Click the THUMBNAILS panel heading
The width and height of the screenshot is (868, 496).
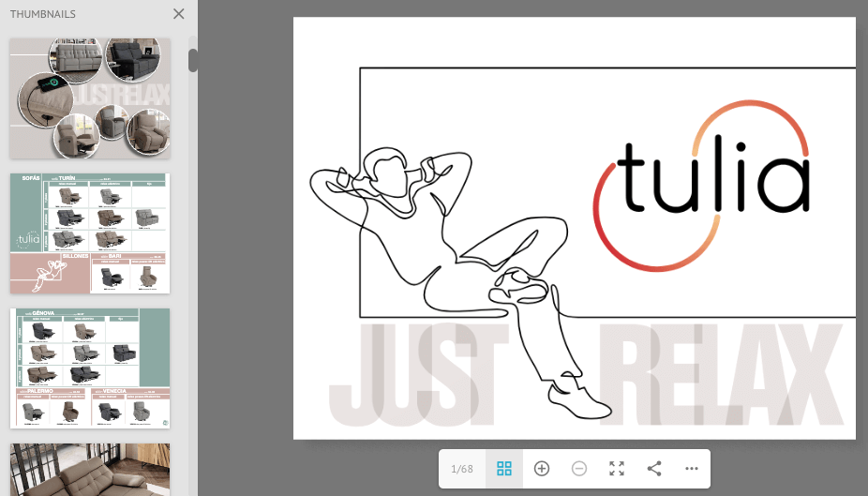pyautogui.click(x=43, y=14)
